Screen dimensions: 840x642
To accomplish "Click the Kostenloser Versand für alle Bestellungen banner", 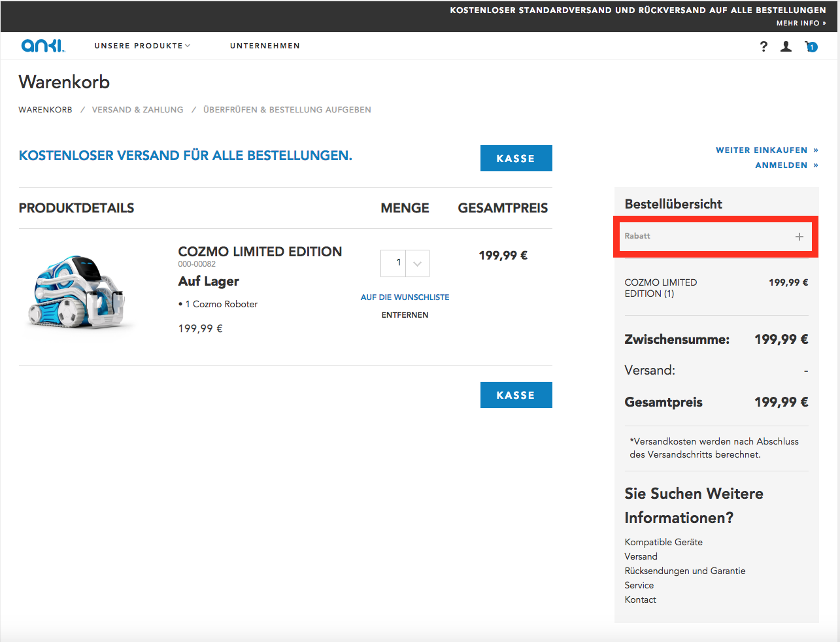I will pyautogui.click(x=186, y=156).
